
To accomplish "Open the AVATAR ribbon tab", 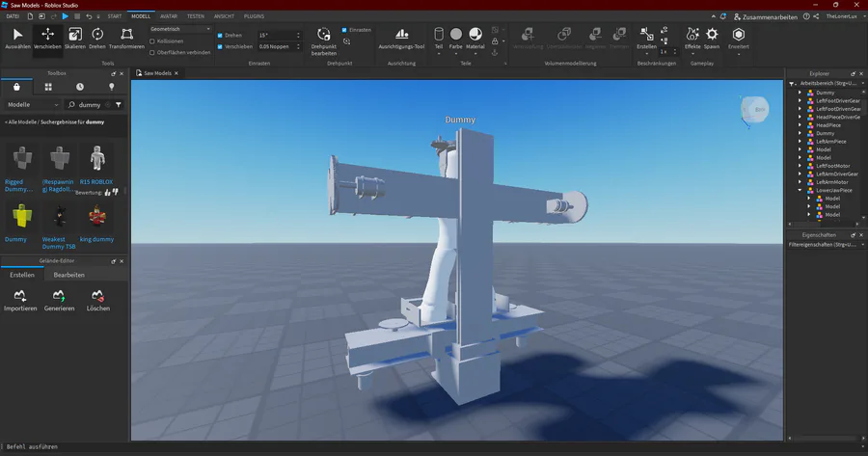I will coord(169,16).
